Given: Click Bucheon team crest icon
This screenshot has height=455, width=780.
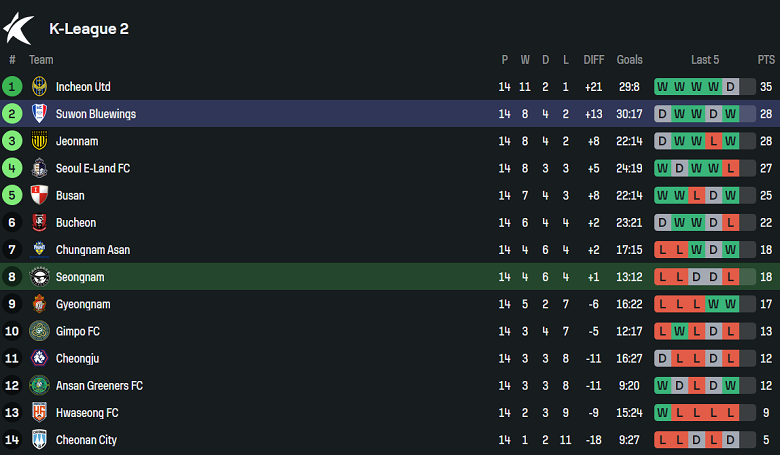Looking at the screenshot, I should pos(39,222).
